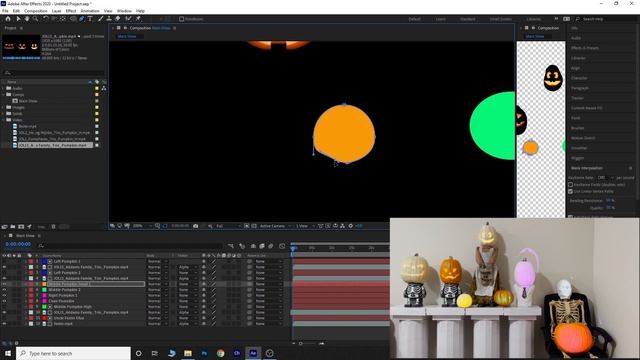Switch to the Default workspace
The height and width of the screenshot is (360, 640).
(414, 19)
